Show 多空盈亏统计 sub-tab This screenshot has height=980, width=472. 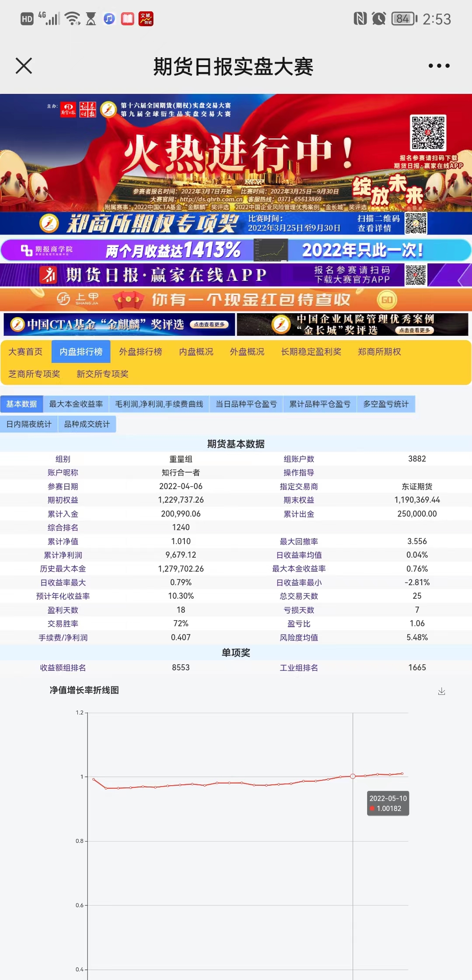click(386, 404)
